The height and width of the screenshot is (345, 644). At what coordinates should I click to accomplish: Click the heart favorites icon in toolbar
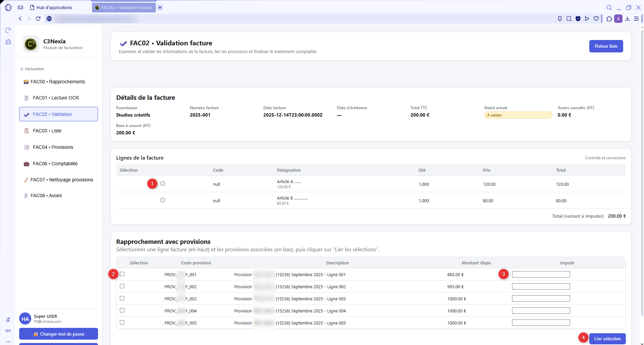596,19
